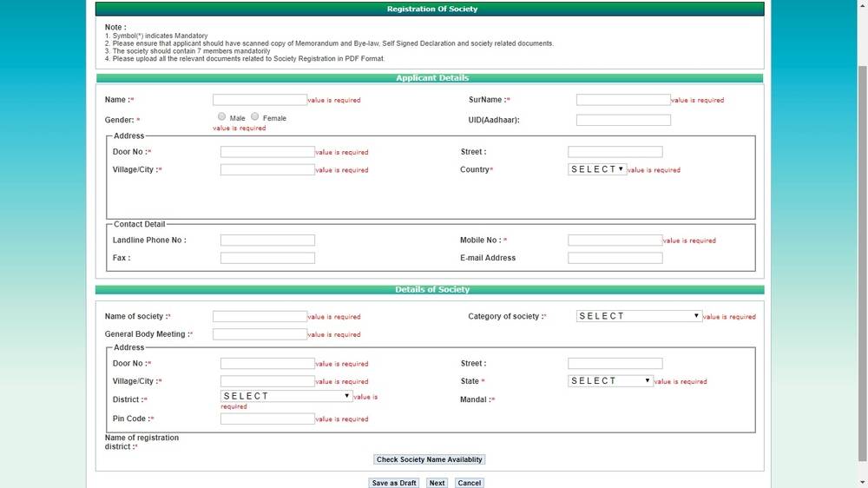Viewport: 868px width, 488px height.
Task: Focus the Fax input field
Action: point(267,258)
